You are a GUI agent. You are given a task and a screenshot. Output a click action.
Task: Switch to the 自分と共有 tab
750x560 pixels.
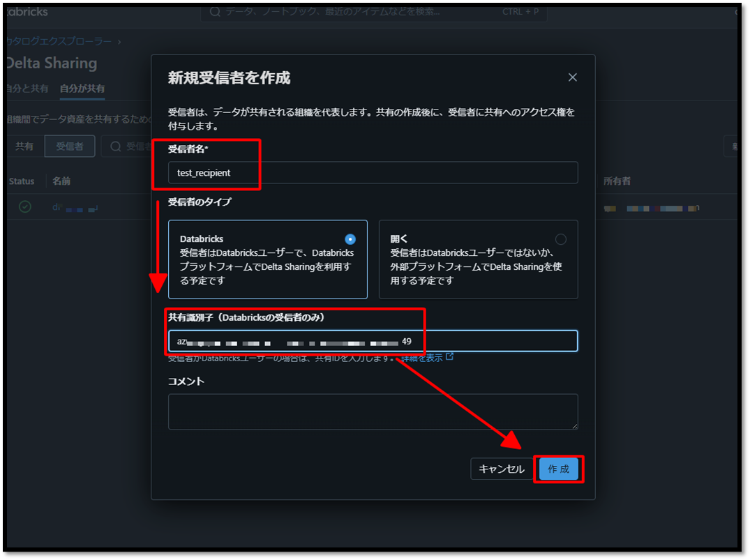pos(27,89)
